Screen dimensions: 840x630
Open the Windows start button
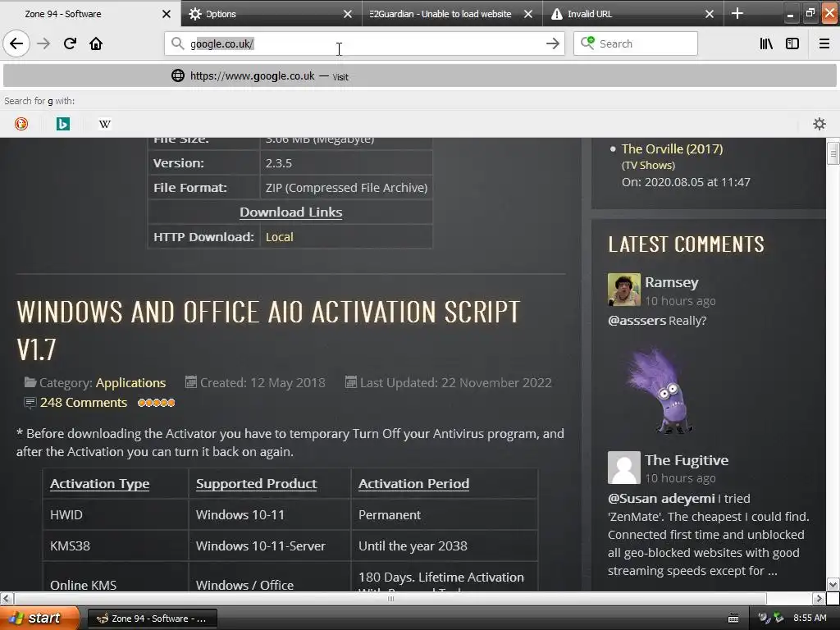[x=39, y=619]
